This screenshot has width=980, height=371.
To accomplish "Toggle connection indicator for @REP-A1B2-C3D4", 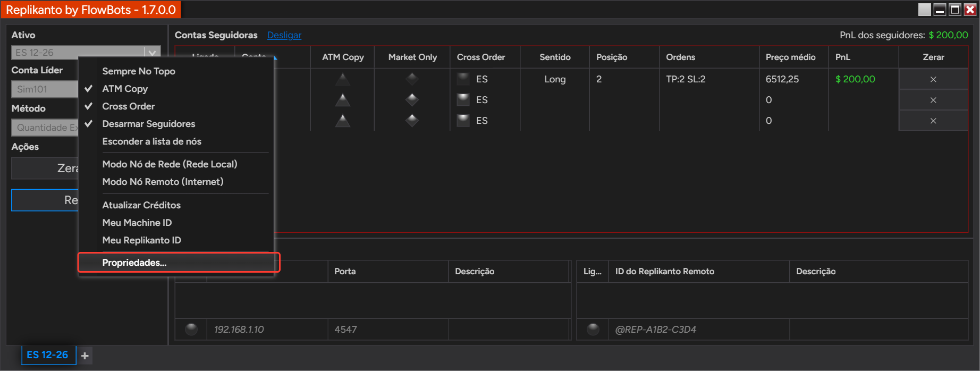I will [x=593, y=330].
